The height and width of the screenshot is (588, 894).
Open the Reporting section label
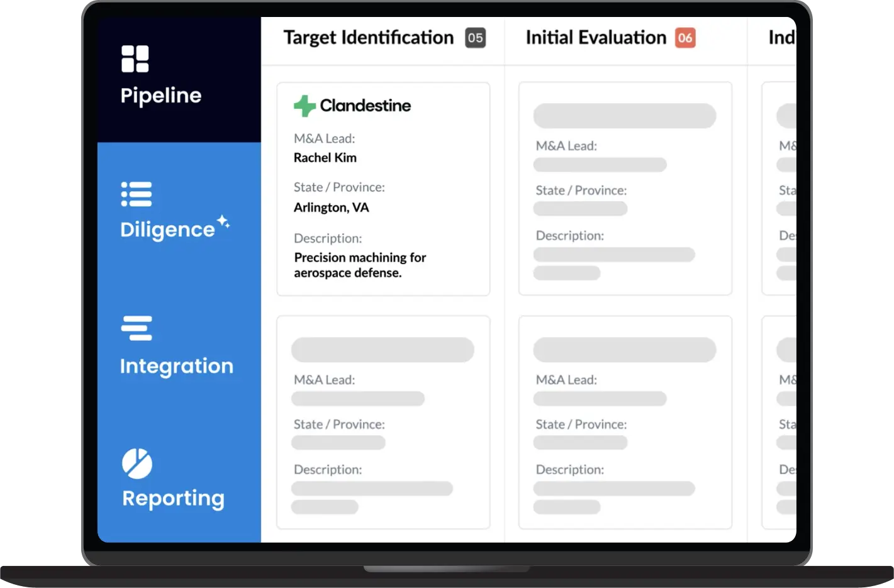click(173, 499)
